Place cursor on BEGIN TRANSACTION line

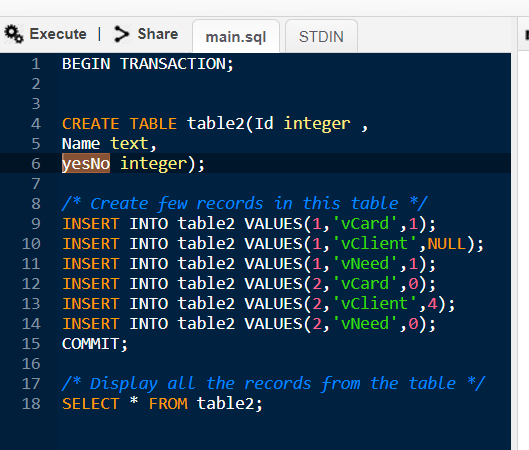pyautogui.click(x=147, y=64)
